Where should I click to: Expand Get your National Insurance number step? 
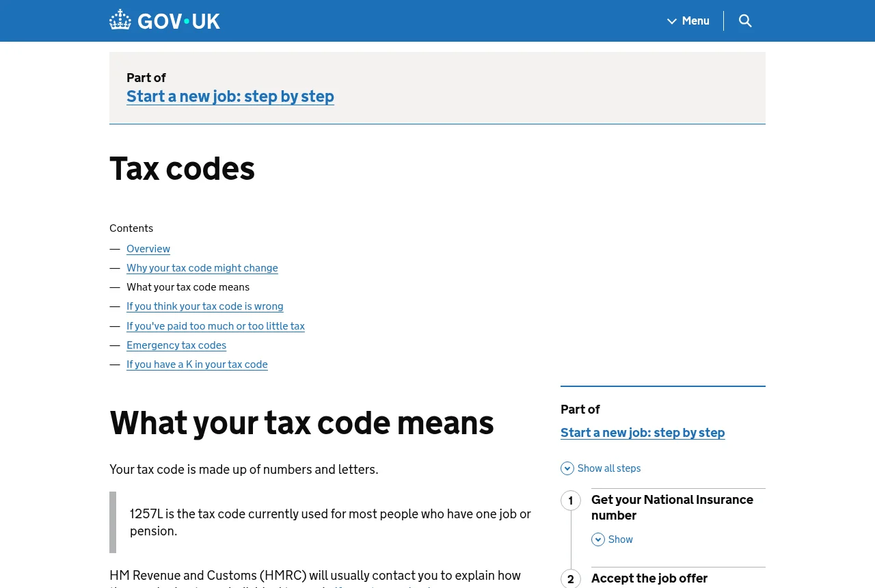click(x=672, y=507)
